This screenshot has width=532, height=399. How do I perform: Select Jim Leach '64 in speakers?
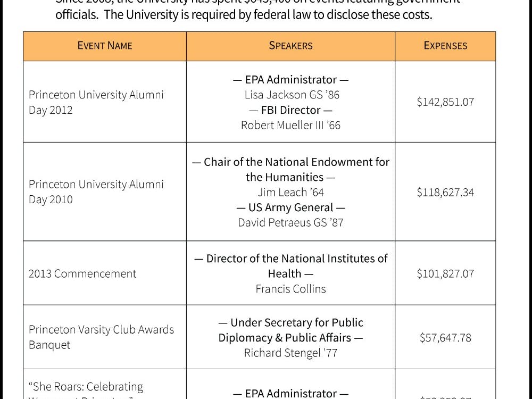(x=290, y=192)
